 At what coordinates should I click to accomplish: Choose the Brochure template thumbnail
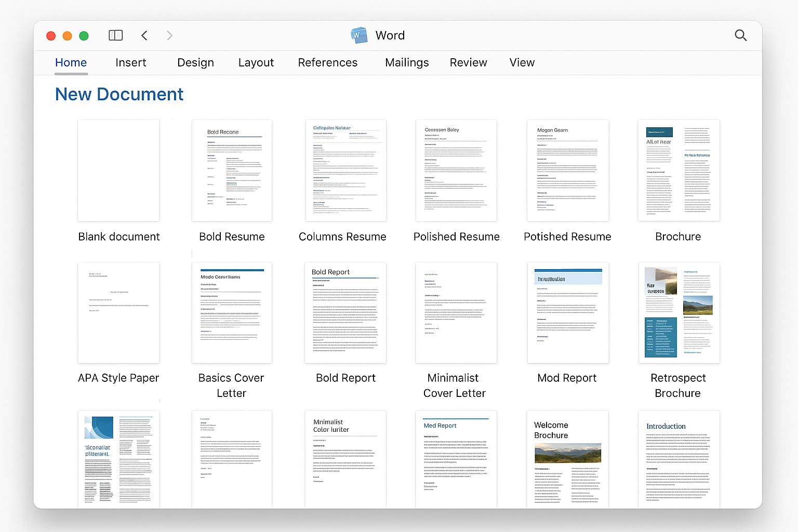click(x=679, y=170)
